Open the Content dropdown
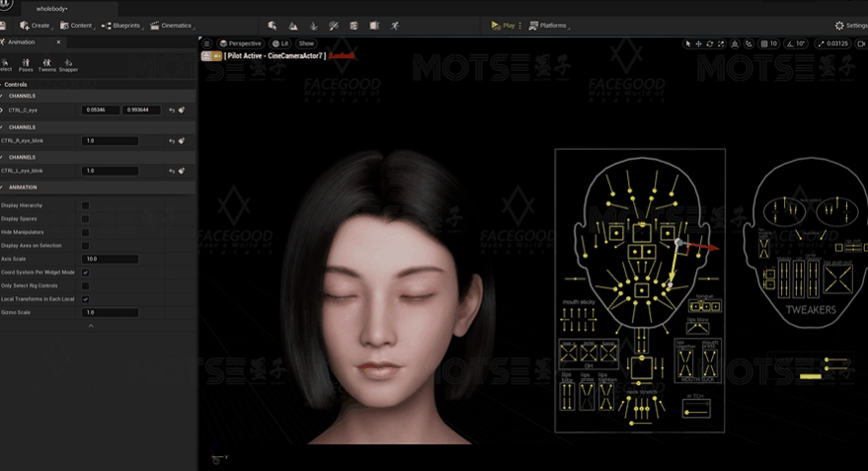The height and width of the screenshot is (471, 868). 77,26
